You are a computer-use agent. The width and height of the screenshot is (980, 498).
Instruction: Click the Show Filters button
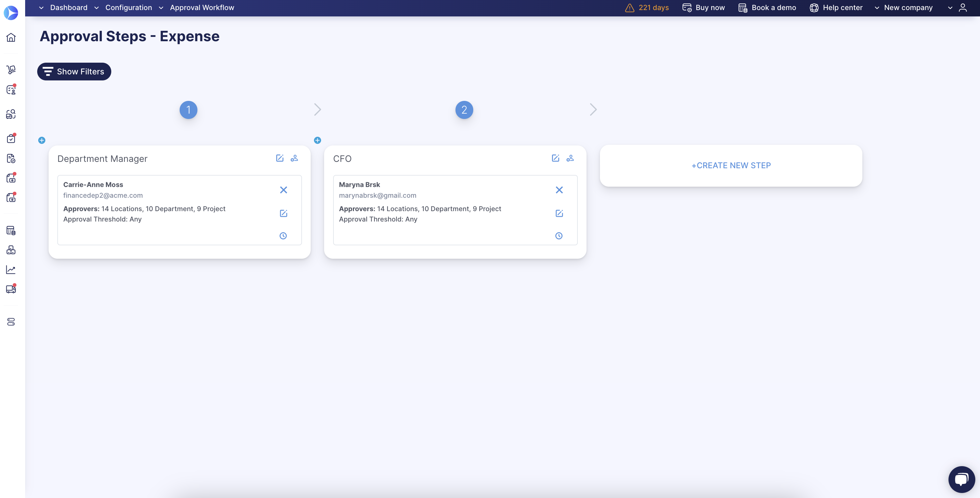coord(74,71)
